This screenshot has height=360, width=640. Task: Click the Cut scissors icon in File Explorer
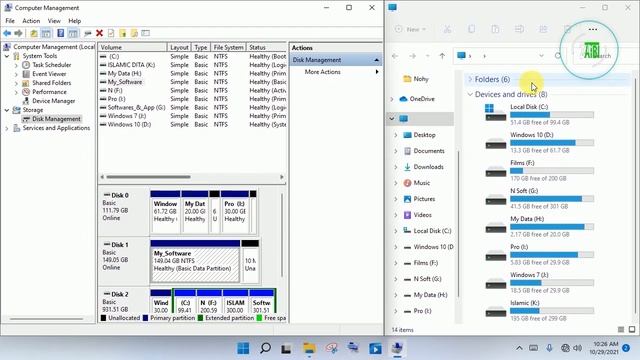point(447,29)
